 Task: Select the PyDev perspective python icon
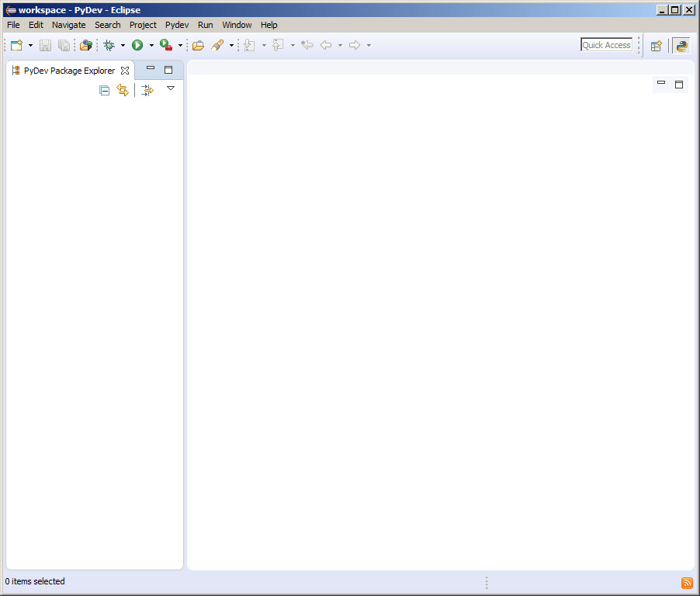[681, 46]
